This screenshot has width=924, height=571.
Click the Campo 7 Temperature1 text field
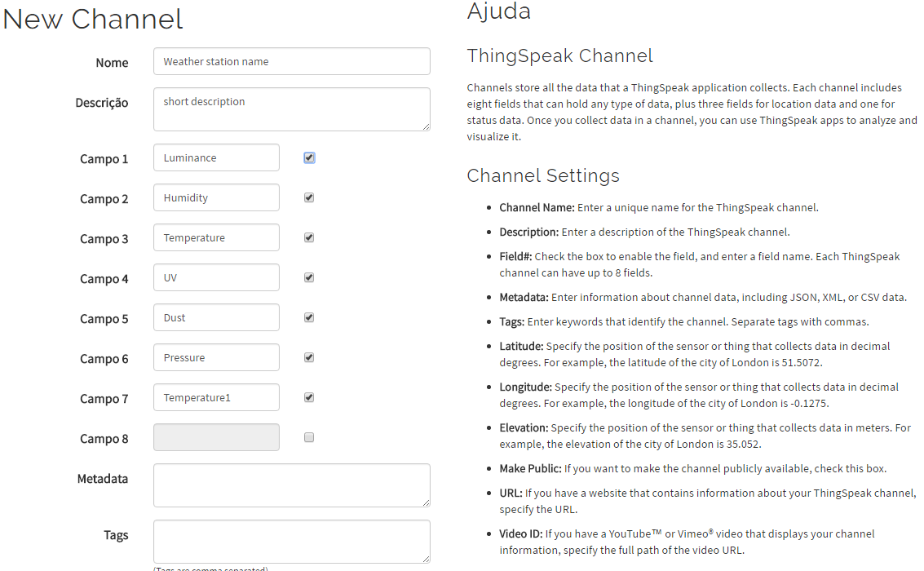[216, 397]
